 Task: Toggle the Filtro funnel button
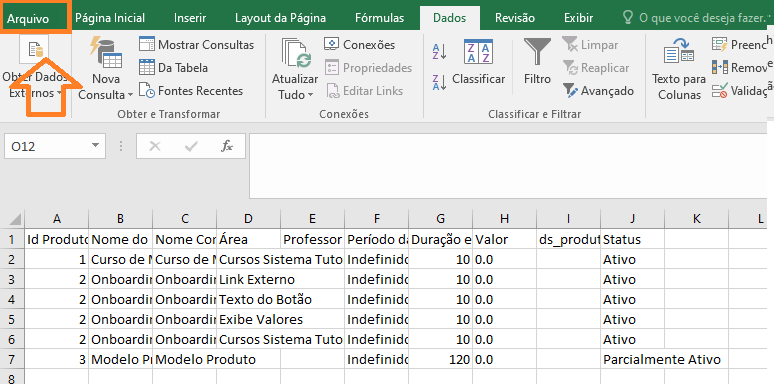coord(537,61)
